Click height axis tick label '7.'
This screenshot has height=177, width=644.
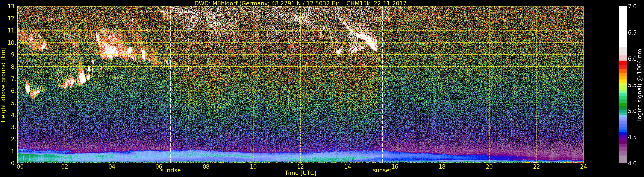pyautogui.click(x=13, y=79)
